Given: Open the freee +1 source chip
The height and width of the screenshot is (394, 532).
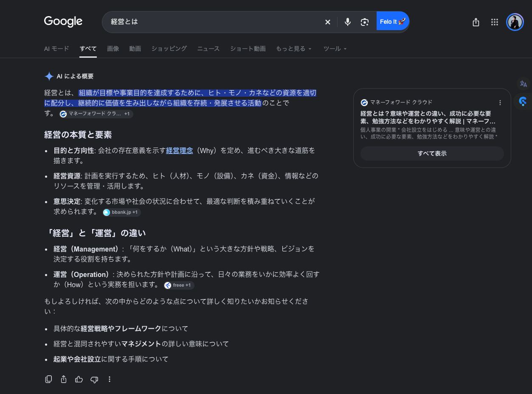Looking at the screenshot, I should 179,285.
